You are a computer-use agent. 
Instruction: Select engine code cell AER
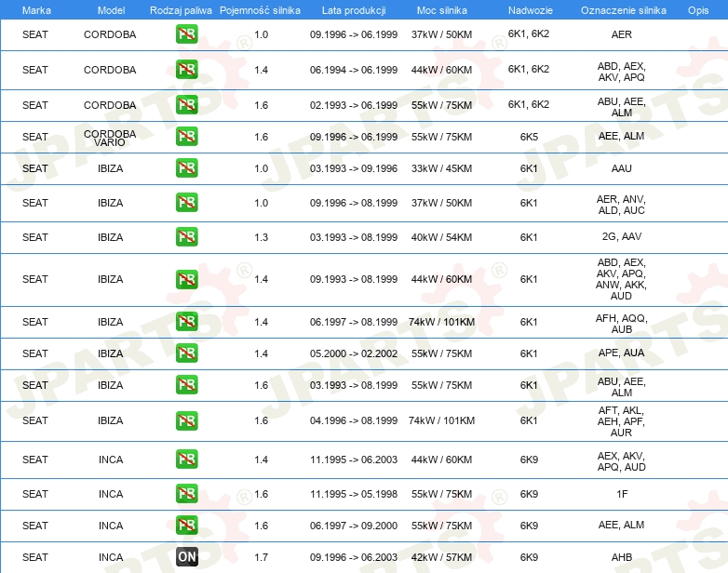coord(621,34)
